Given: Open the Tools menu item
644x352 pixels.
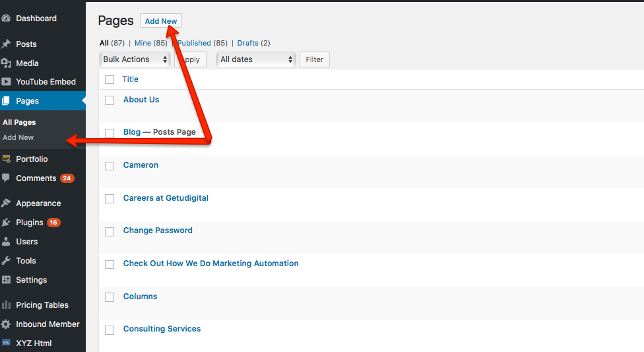Looking at the screenshot, I should coord(26,261).
